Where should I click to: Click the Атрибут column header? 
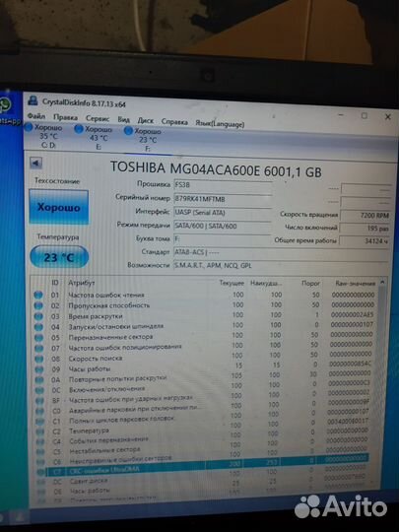tap(82, 283)
